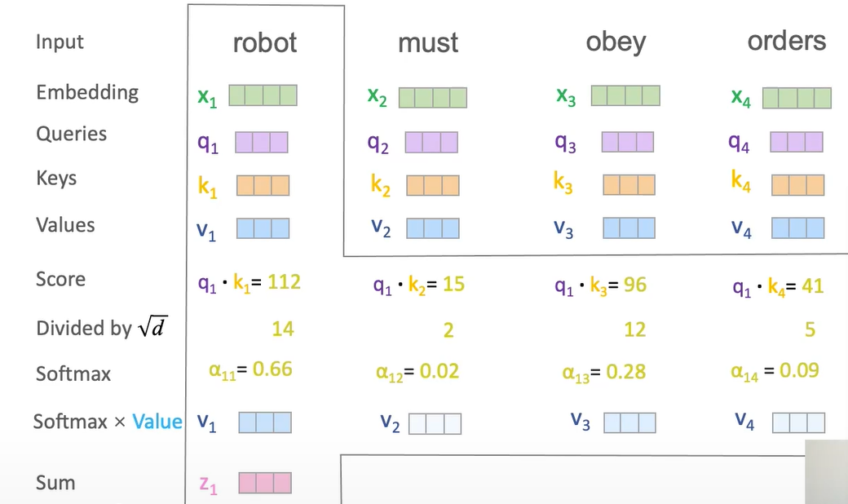Click the α12 = 0.02 softmax value

417,372
